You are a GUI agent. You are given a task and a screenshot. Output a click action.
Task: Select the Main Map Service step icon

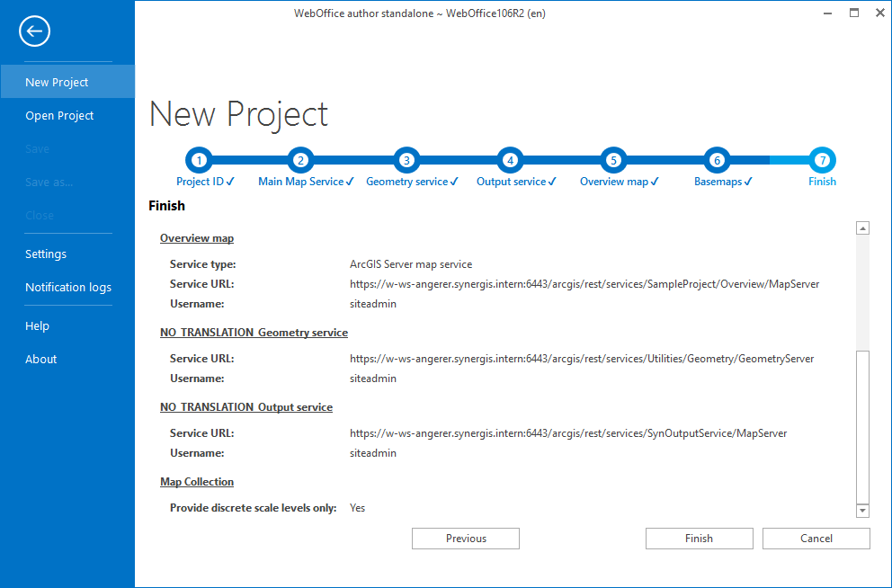[300, 159]
